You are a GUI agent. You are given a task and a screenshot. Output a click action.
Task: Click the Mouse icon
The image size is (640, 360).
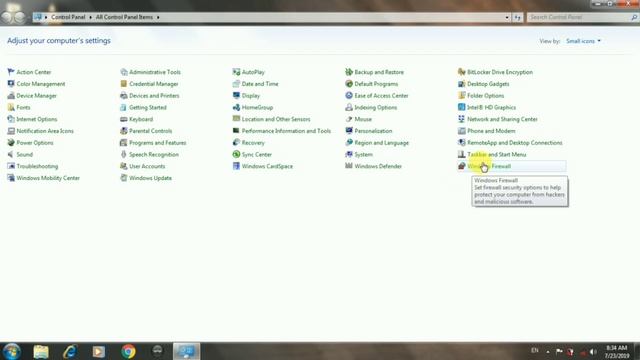[349, 119]
